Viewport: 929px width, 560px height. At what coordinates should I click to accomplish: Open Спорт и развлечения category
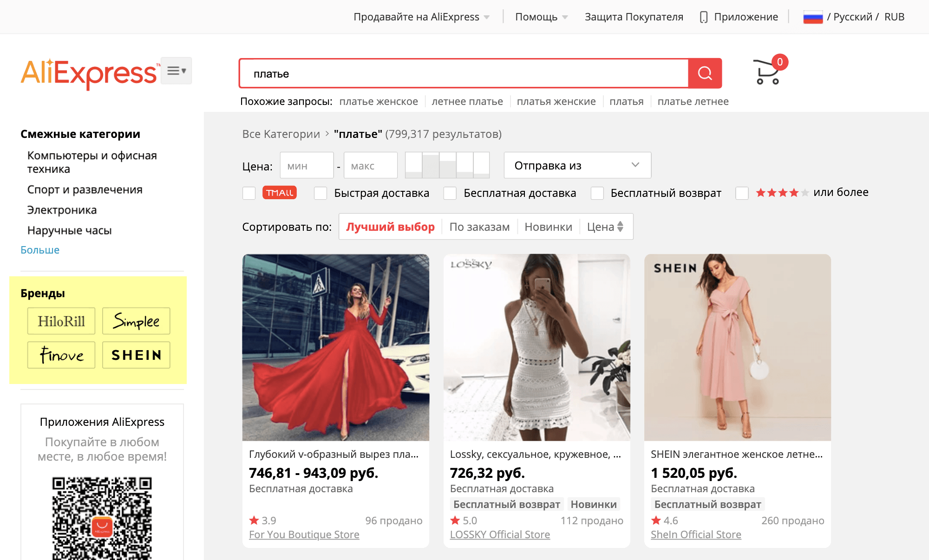(85, 189)
